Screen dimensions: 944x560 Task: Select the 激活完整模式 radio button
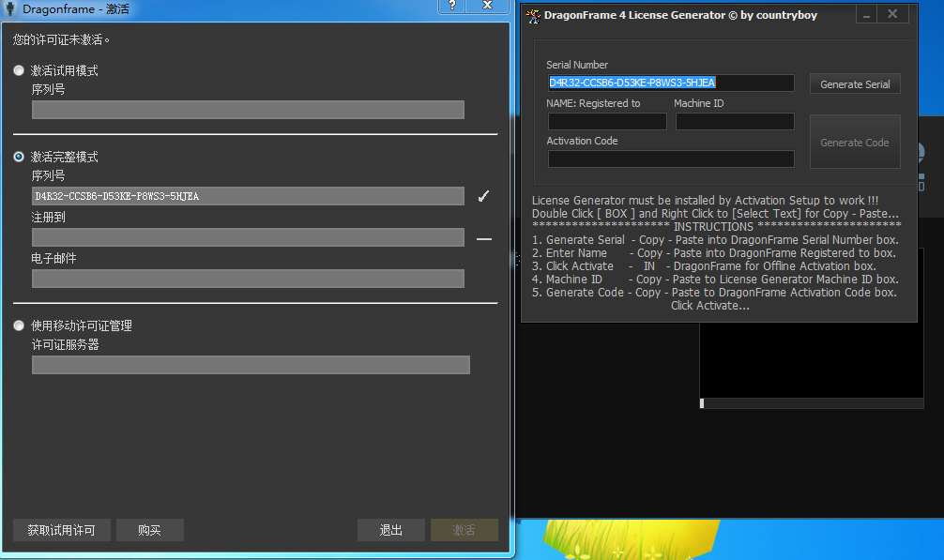19,157
